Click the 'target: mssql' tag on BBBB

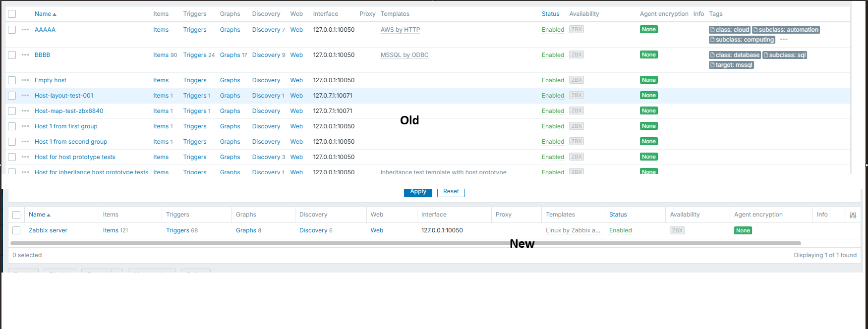point(731,65)
